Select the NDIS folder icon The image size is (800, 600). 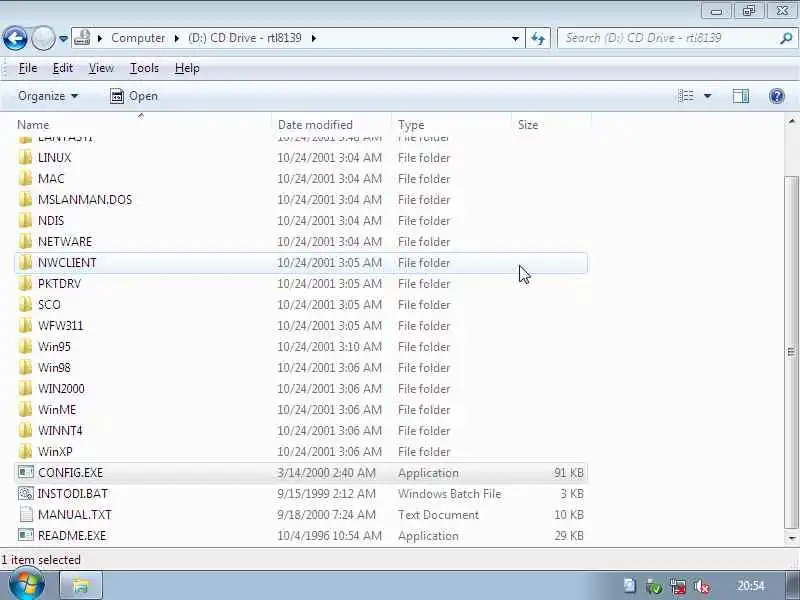[25, 220]
